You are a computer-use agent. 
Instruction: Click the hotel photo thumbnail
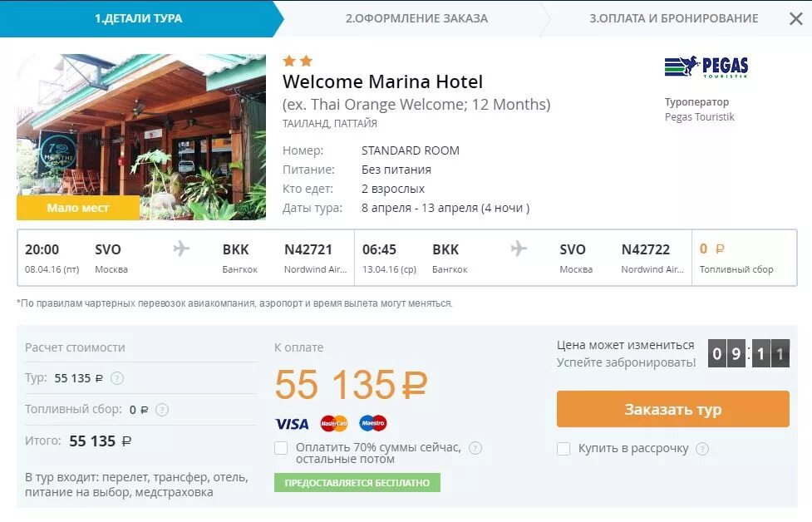[x=141, y=137]
